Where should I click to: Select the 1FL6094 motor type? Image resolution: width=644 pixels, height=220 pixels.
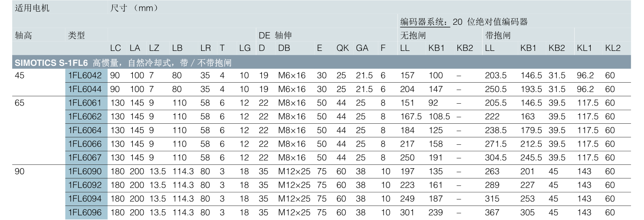click(x=87, y=199)
